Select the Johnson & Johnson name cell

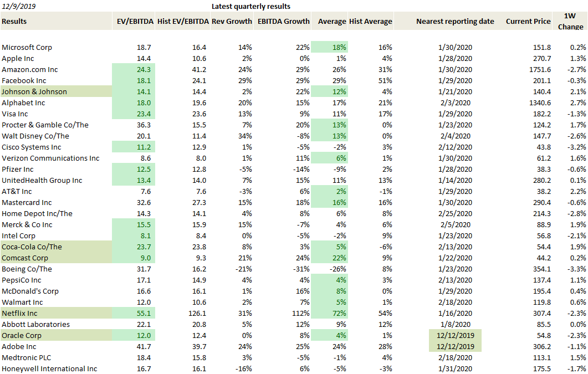[34, 92]
